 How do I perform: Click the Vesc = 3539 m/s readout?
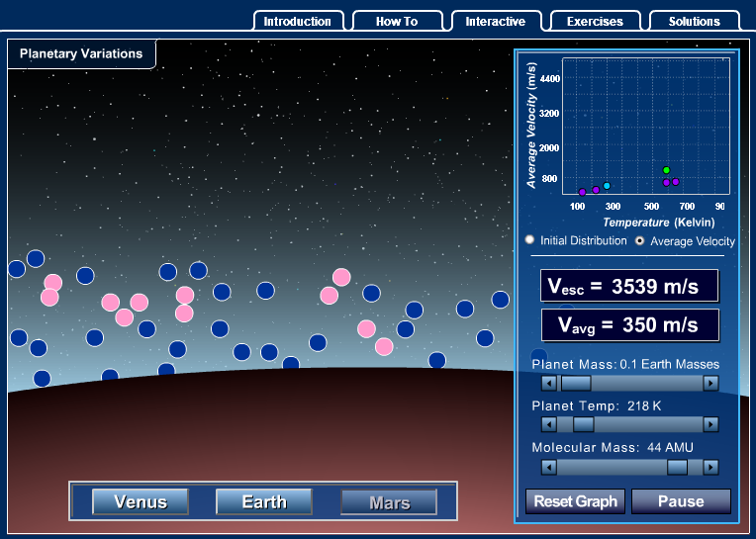[x=629, y=286]
